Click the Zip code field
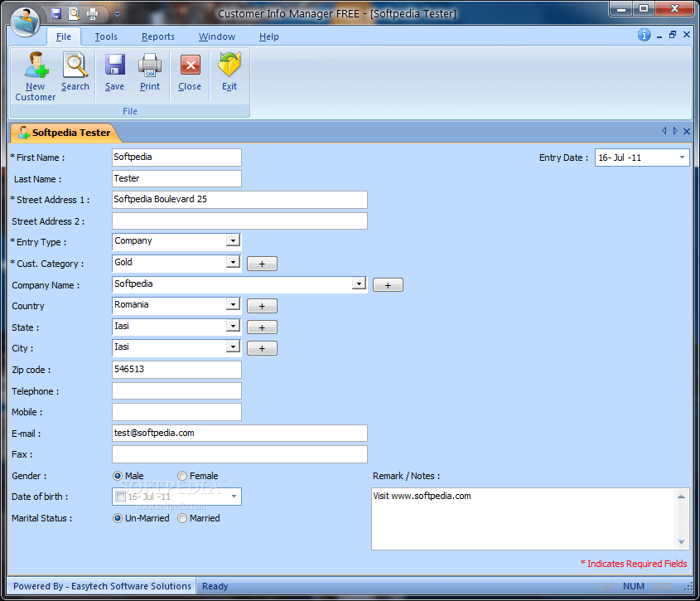The height and width of the screenshot is (601, 700). coord(176,370)
